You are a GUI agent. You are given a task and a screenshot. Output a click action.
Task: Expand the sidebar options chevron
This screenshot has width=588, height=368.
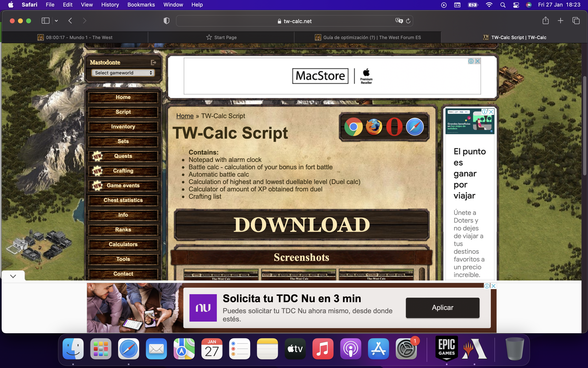[x=56, y=21]
